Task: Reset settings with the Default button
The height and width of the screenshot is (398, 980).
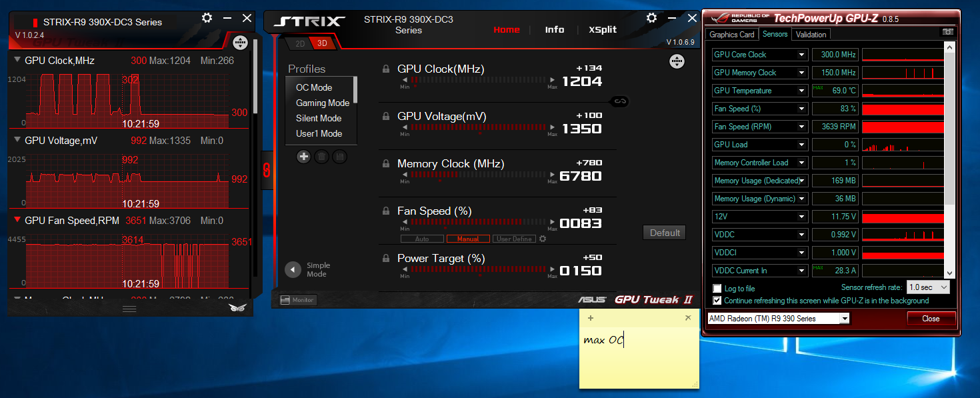Action: (x=664, y=232)
